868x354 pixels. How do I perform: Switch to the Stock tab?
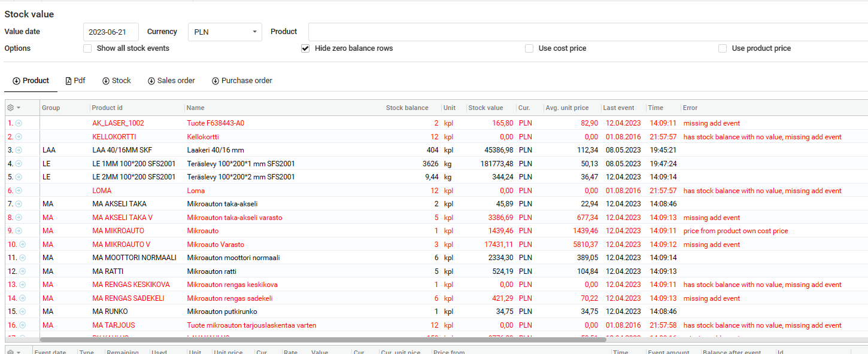(116, 81)
